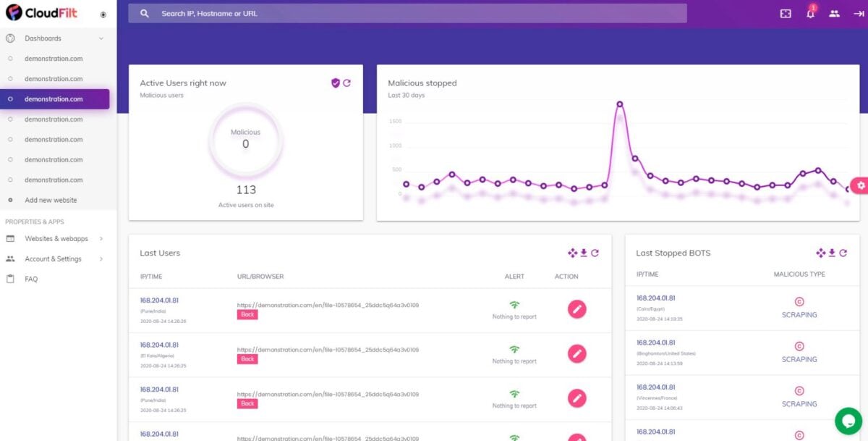
Task: Toggle fullscreen mode icon in top bar
Action: coord(786,13)
